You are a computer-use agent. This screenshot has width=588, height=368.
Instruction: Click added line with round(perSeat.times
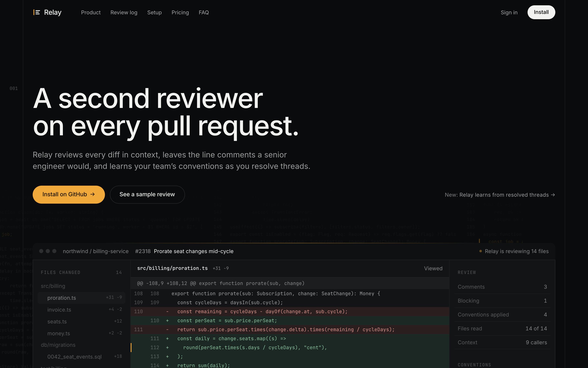point(290,348)
